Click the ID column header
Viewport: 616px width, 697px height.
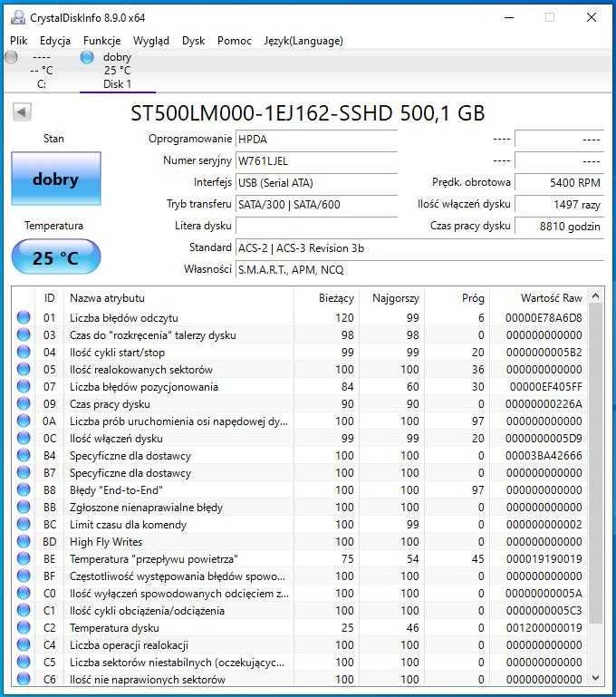point(49,298)
